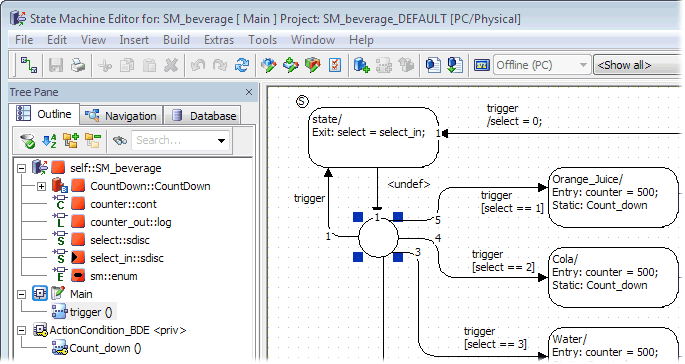Screen dimensions: 685x364
Task: Click the blue experiment target icon
Action: (481, 66)
